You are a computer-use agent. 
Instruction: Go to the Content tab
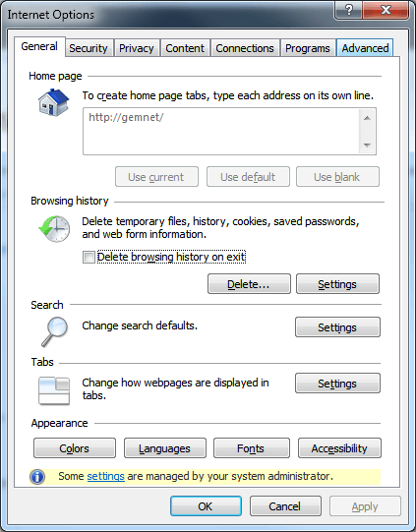pos(185,48)
